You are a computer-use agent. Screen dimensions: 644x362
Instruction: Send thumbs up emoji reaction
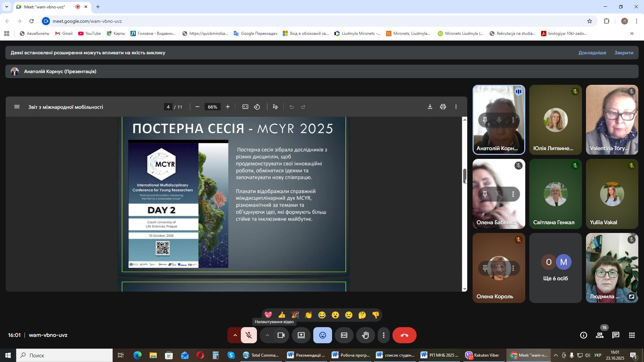(x=281, y=315)
